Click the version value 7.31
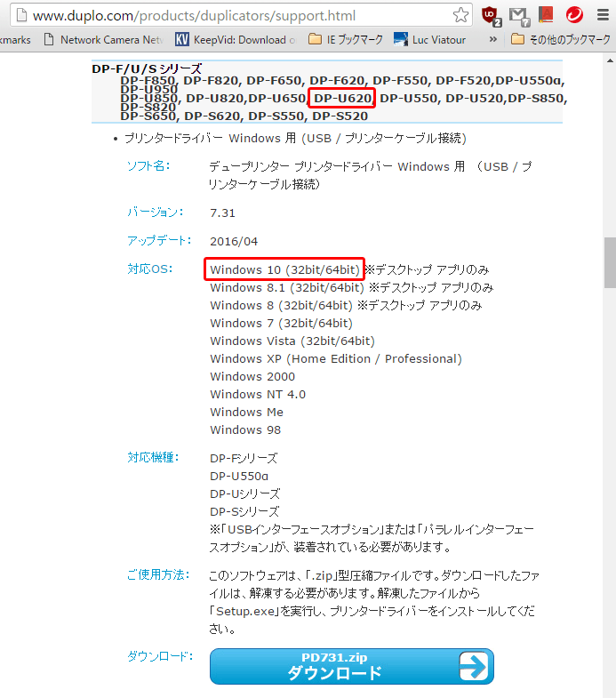 222,213
